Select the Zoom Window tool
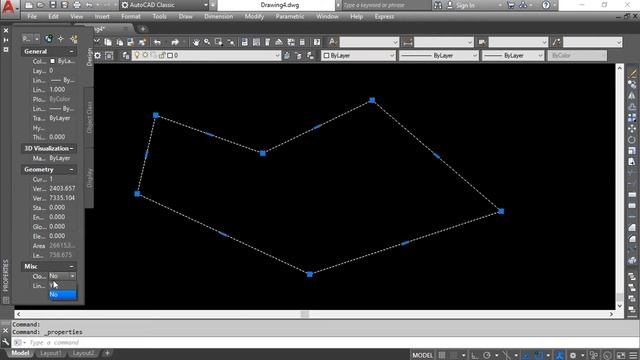640x360 pixels. tap(219, 42)
